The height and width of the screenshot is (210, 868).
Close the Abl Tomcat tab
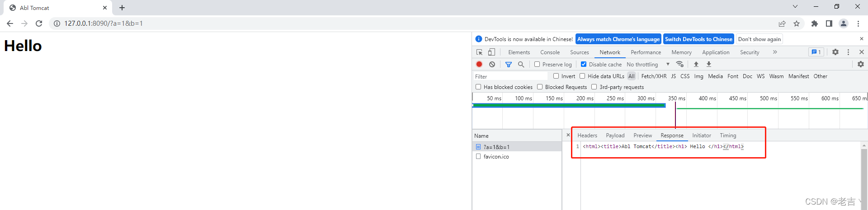(105, 8)
